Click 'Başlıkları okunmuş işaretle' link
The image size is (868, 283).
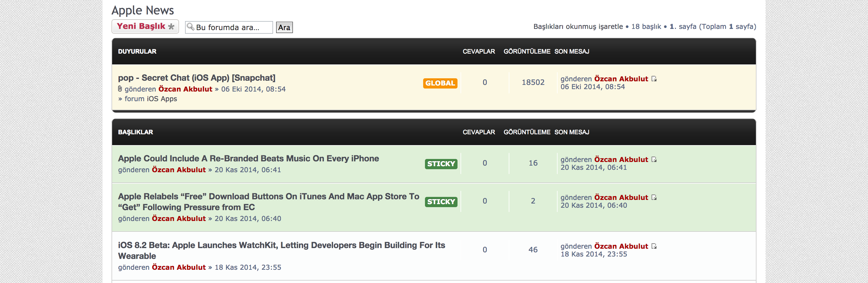pyautogui.click(x=578, y=26)
